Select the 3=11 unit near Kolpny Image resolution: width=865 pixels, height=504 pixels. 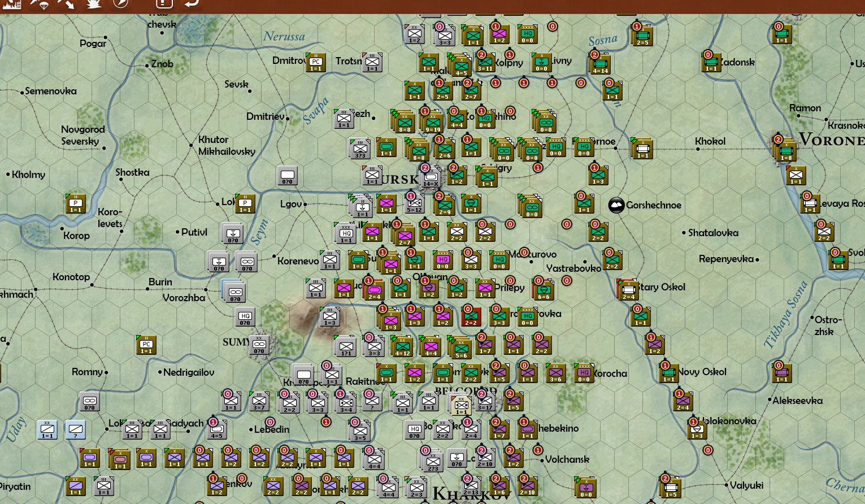click(484, 62)
